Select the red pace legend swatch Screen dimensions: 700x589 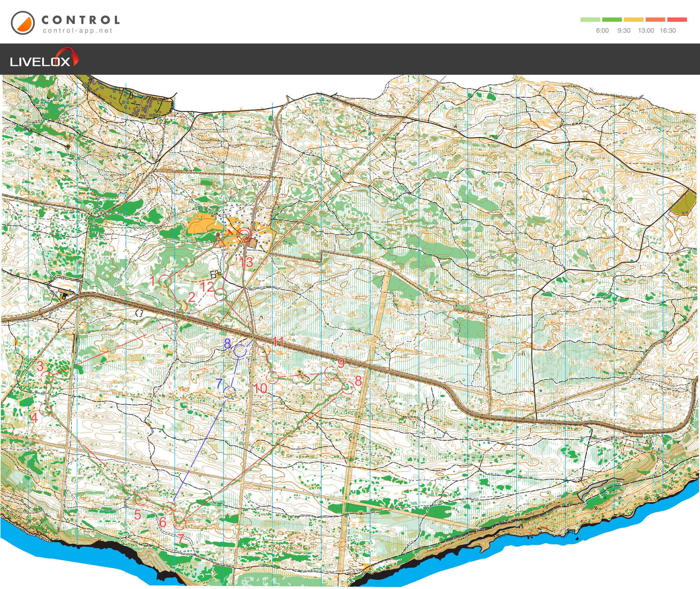click(677, 20)
